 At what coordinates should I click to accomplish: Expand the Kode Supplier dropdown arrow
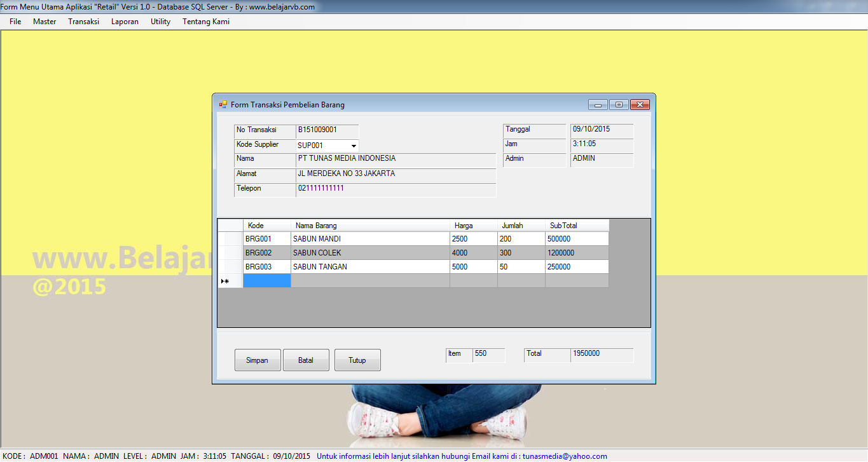tap(354, 146)
